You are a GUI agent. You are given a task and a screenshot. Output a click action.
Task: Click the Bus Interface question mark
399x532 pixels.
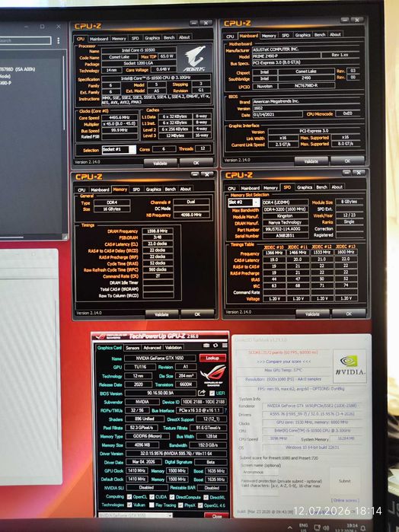(x=226, y=410)
